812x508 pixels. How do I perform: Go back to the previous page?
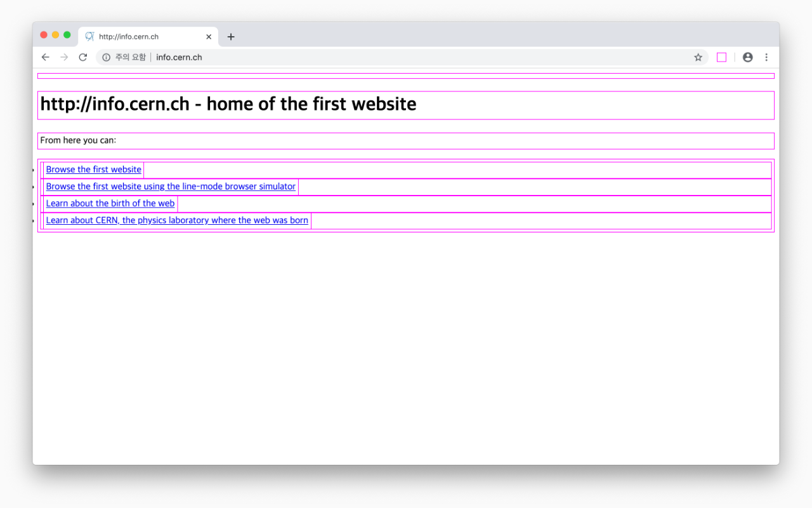45,57
